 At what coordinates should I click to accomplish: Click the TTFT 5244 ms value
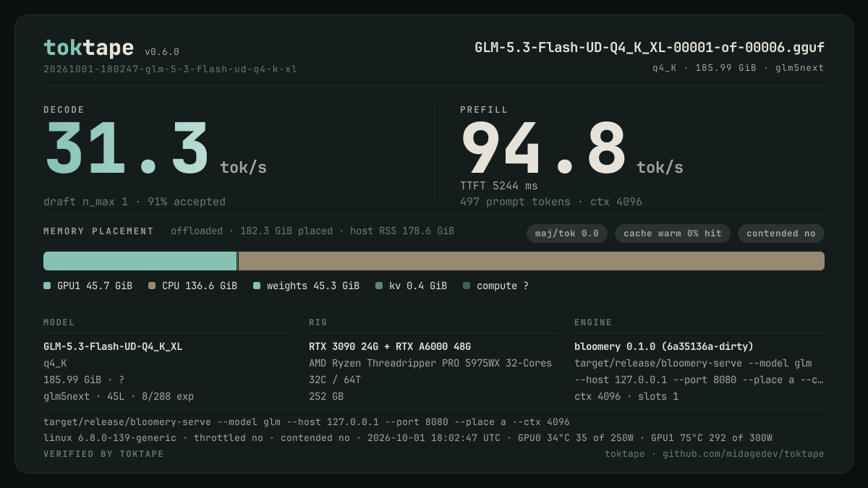(499, 186)
